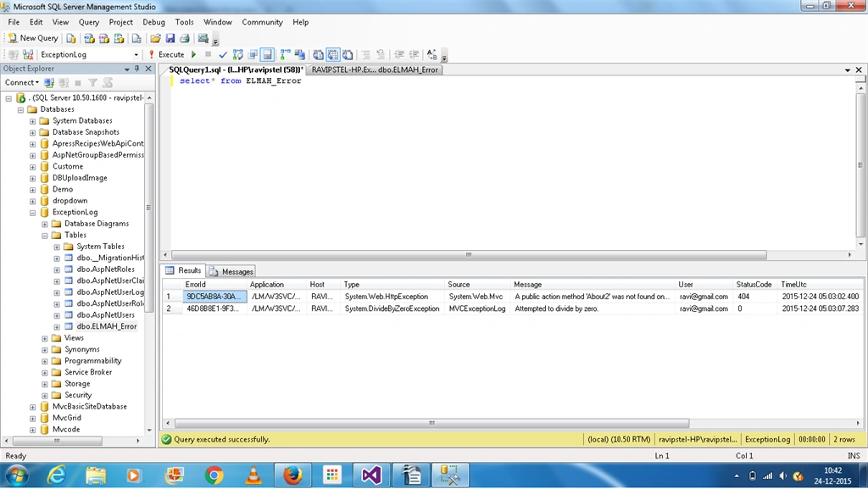The width and height of the screenshot is (868, 489).
Task: Click the New Query toolbar button
Action: (x=33, y=38)
